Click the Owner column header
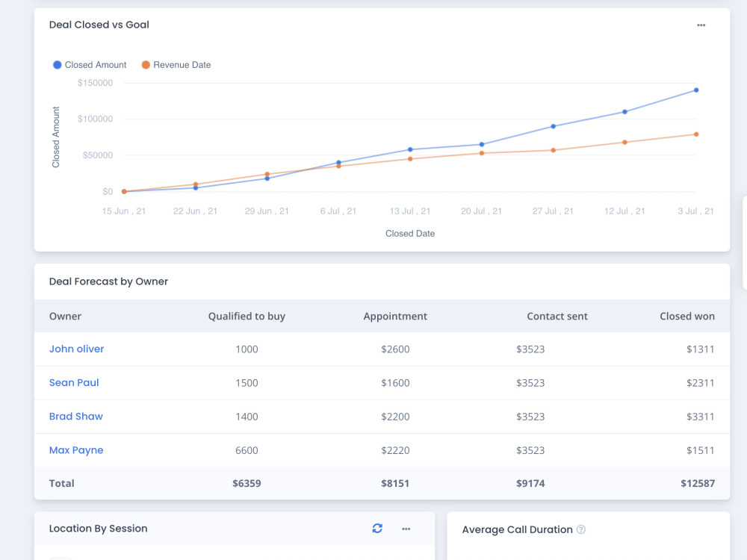The image size is (747, 560). pyautogui.click(x=65, y=316)
